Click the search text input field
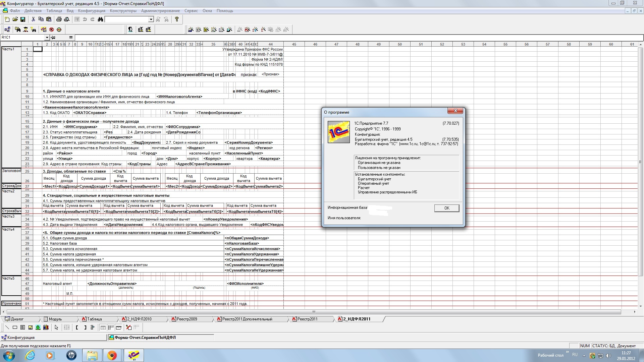 click(126, 19)
